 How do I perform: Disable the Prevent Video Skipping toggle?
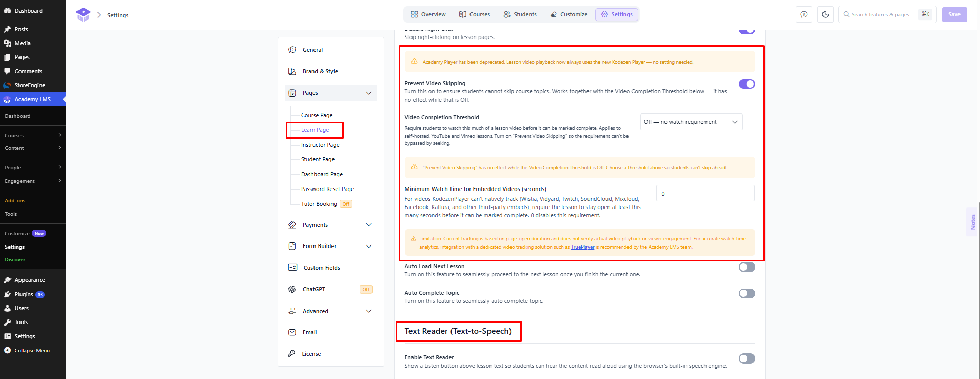click(x=747, y=84)
